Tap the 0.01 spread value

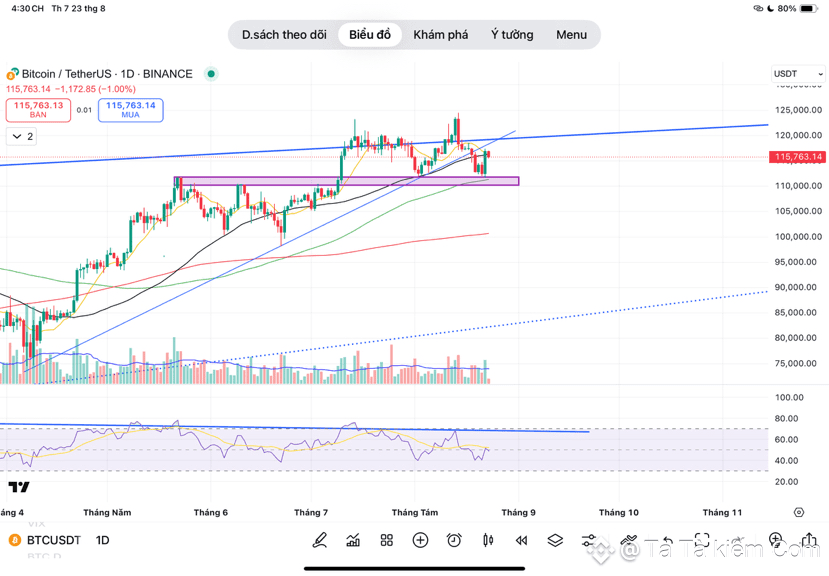coord(84,110)
